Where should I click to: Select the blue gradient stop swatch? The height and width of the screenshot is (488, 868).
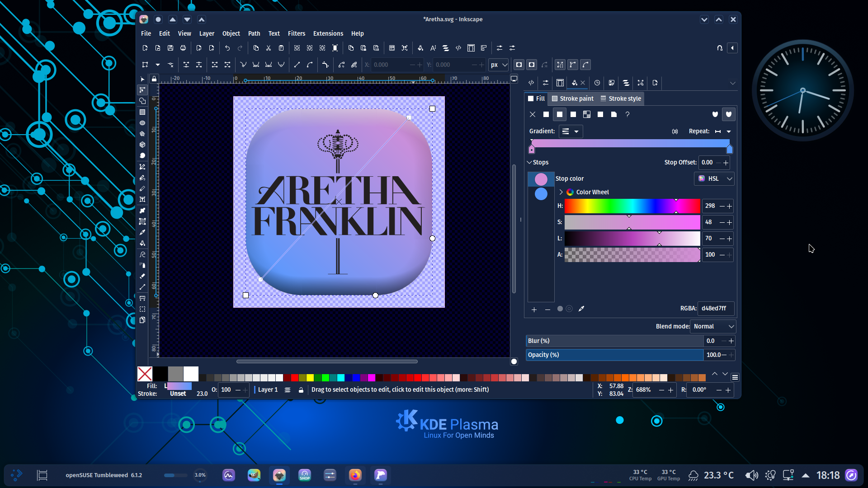tap(541, 194)
